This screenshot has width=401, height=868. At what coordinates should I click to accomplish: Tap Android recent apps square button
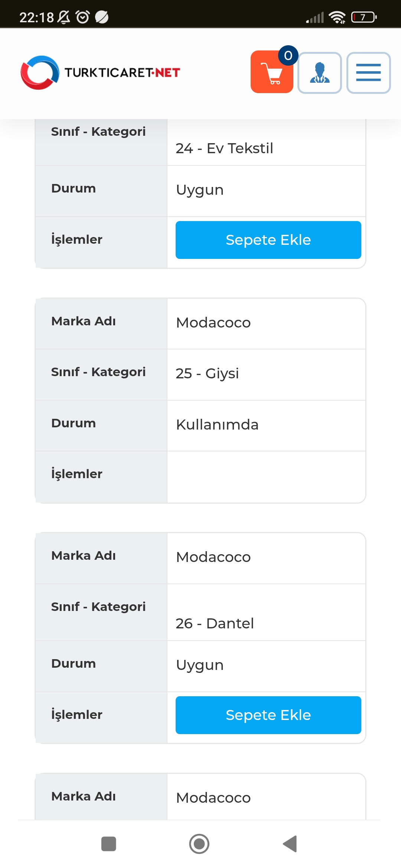[109, 844]
